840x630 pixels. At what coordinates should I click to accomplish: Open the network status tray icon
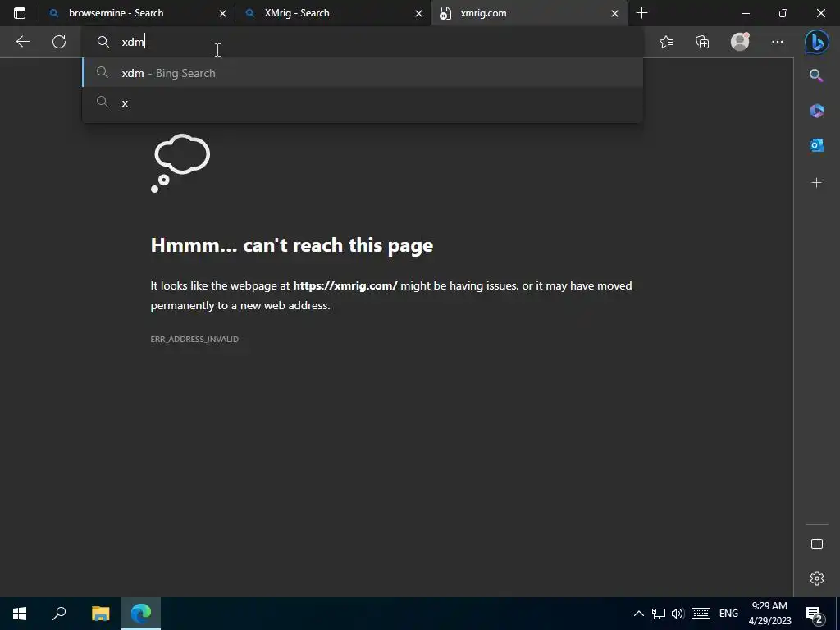point(659,614)
